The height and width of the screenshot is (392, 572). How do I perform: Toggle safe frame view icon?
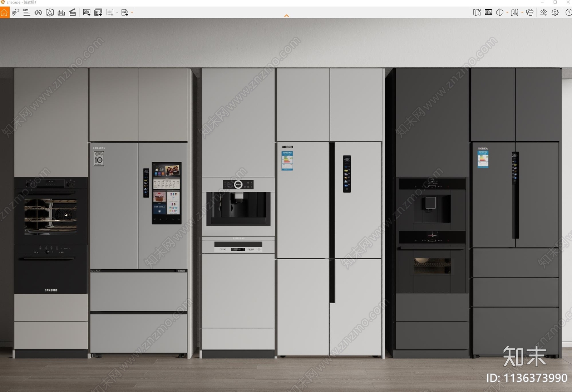tap(488, 13)
